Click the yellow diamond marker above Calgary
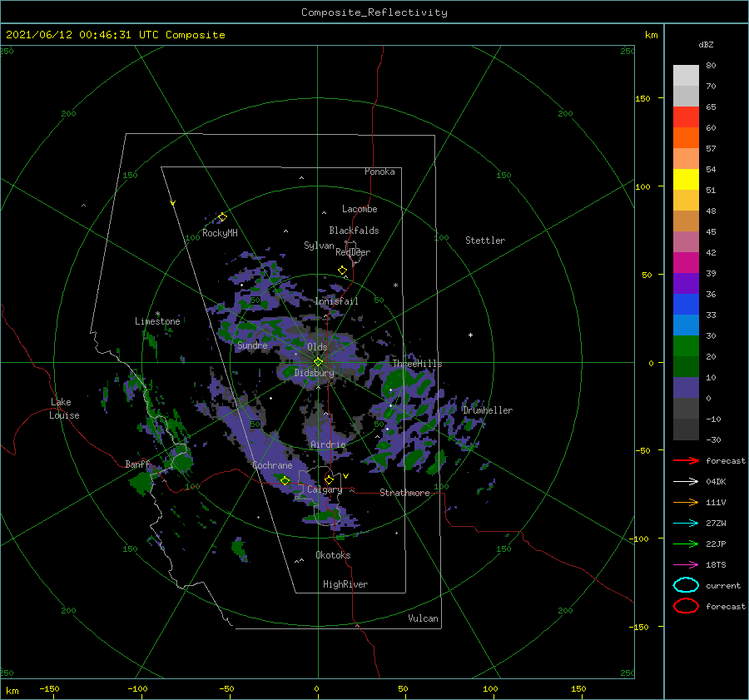The image size is (749, 700). click(329, 479)
